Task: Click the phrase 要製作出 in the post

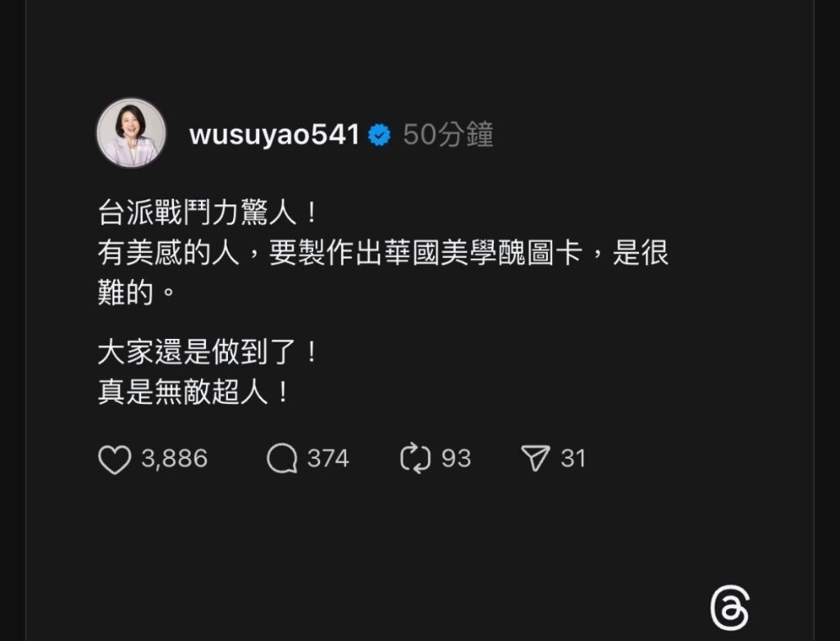Action: (325, 253)
